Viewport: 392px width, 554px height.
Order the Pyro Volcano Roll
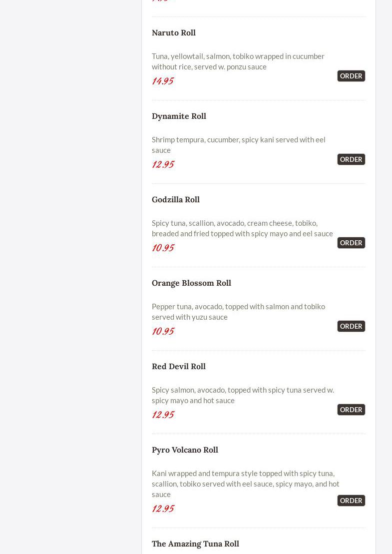point(351,501)
